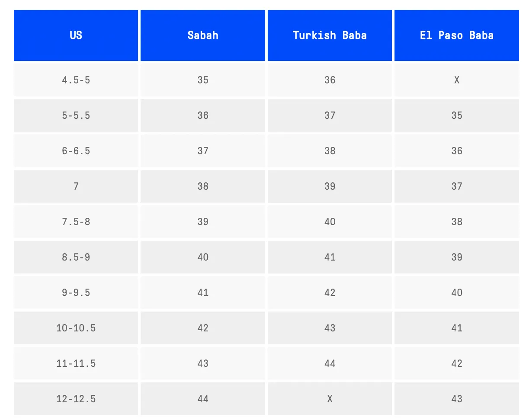Click the X in the El Paso Baba column
The width and height of the screenshot is (526, 420).
click(x=456, y=80)
